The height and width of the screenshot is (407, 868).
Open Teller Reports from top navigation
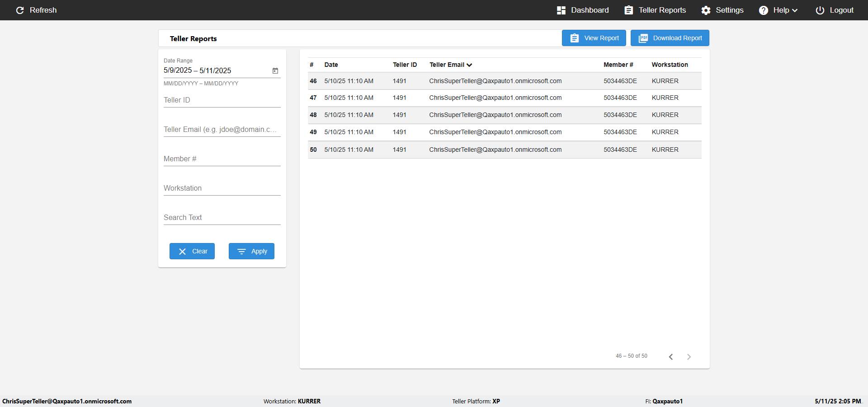pos(655,10)
